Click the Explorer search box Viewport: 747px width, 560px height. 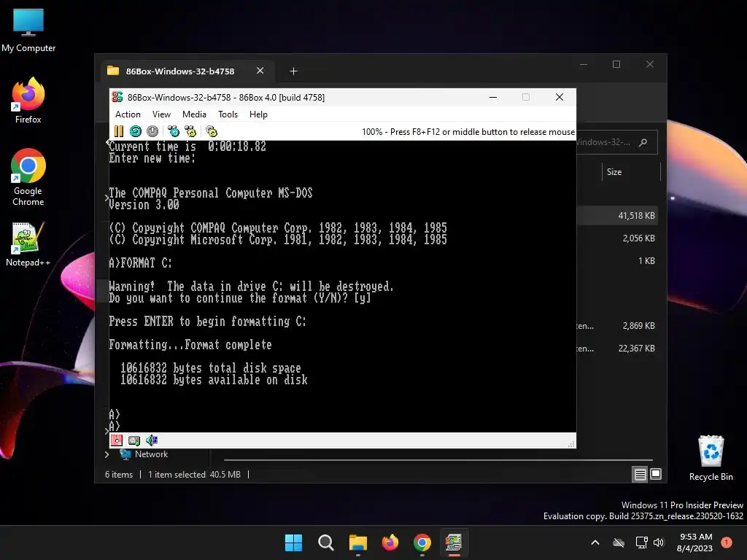pyautogui.click(x=617, y=142)
